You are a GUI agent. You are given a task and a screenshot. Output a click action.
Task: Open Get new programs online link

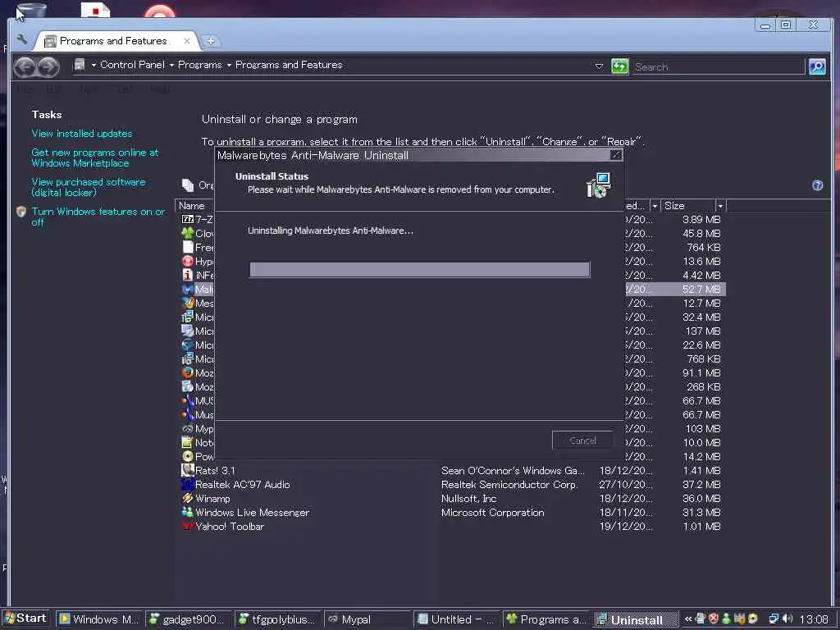click(95, 157)
